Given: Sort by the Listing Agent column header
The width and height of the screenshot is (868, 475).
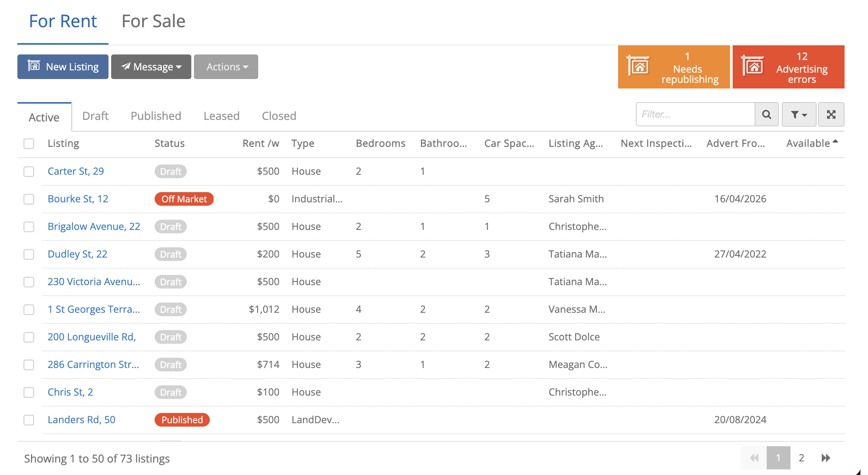Looking at the screenshot, I should click(575, 144).
